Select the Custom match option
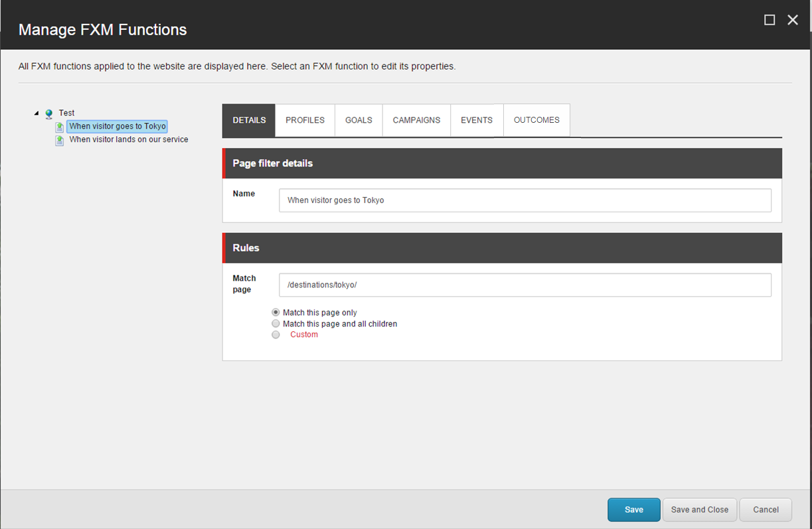 (276, 335)
